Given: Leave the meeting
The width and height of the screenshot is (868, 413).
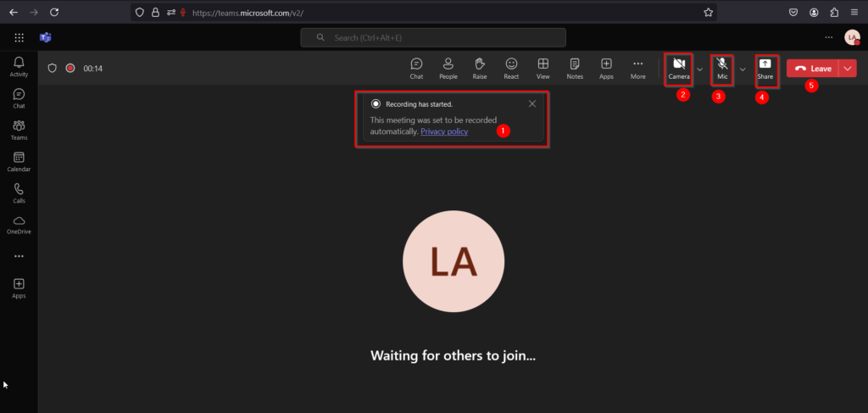Looking at the screenshot, I should pos(813,69).
